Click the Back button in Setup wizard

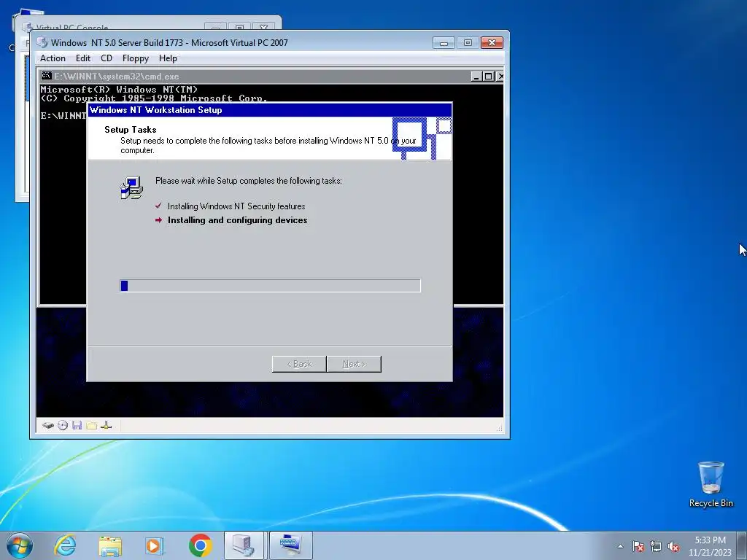[x=299, y=364]
